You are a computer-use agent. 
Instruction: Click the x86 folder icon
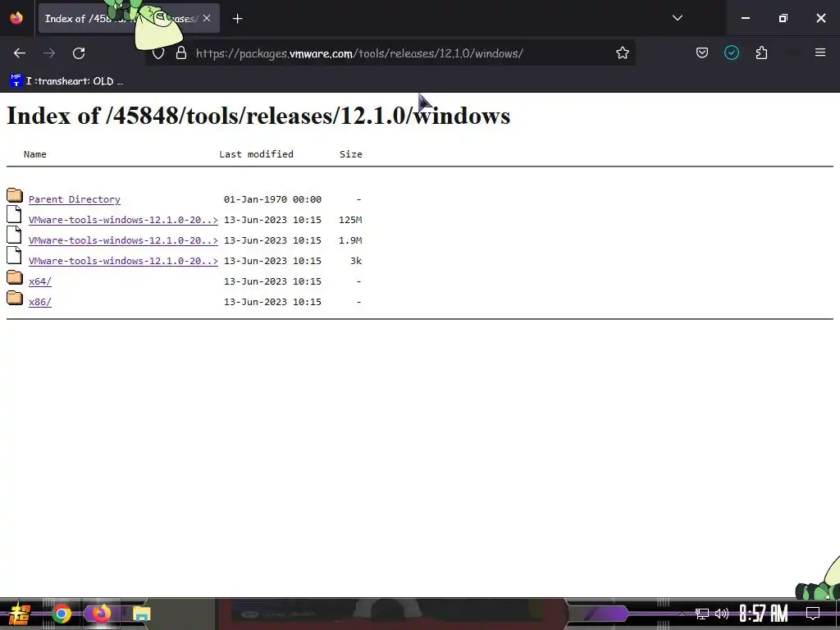(15, 298)
